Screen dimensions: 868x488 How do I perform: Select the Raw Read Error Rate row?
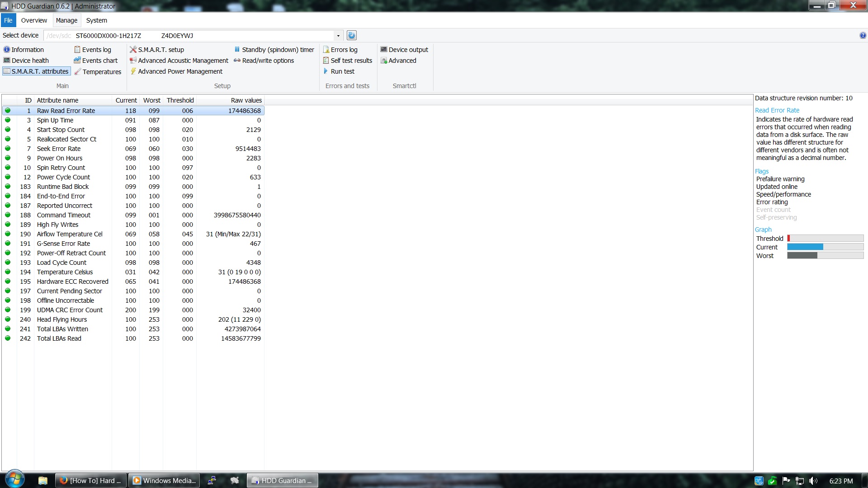pos(133,111)
